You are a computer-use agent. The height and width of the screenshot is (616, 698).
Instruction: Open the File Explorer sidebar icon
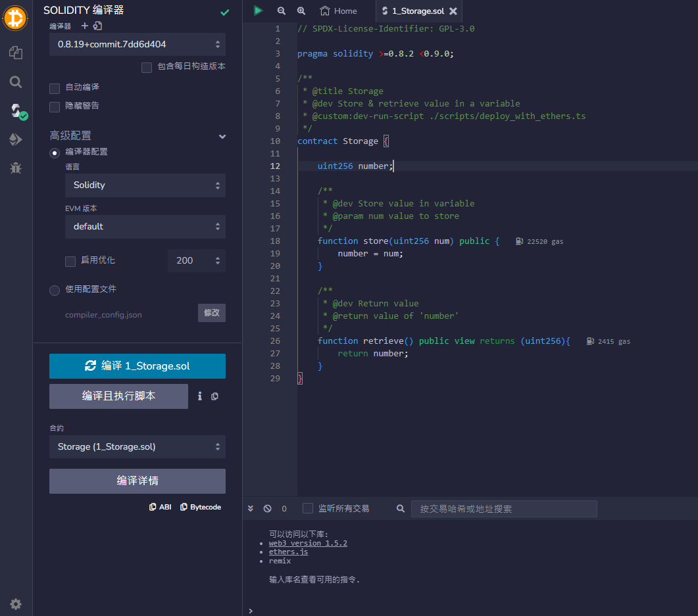pos(16,53)
